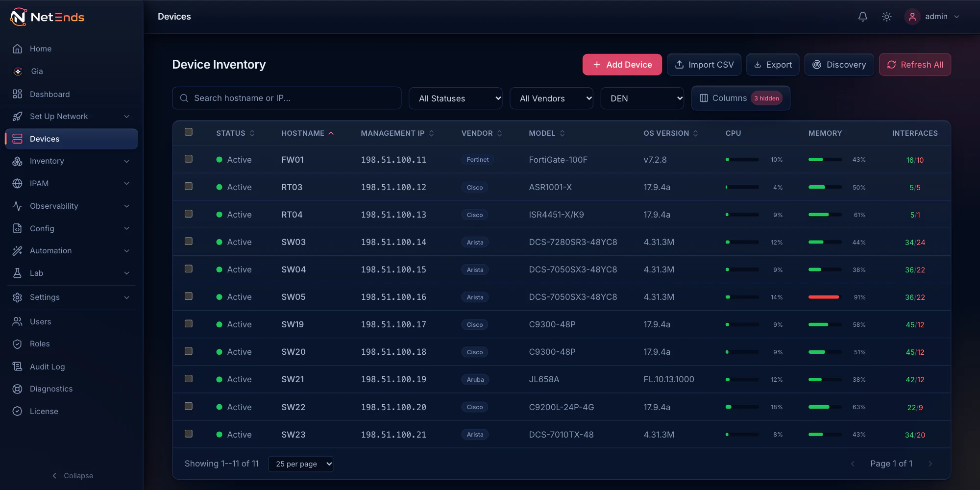The height and width of the screenshot is (490, 980).
Task: Sort by Management IP column arrows
Action: coord(432,133)
